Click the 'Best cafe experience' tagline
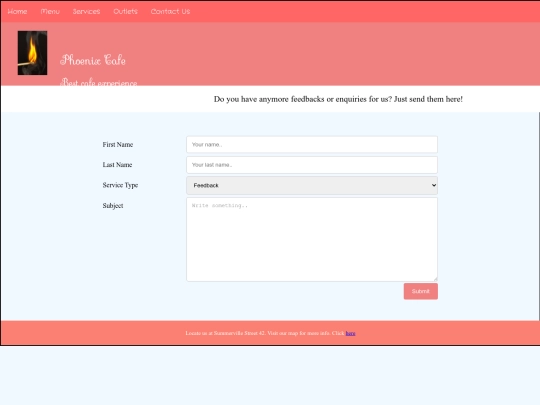Screen dimensions: 540x405 click(x=98, y=82)
